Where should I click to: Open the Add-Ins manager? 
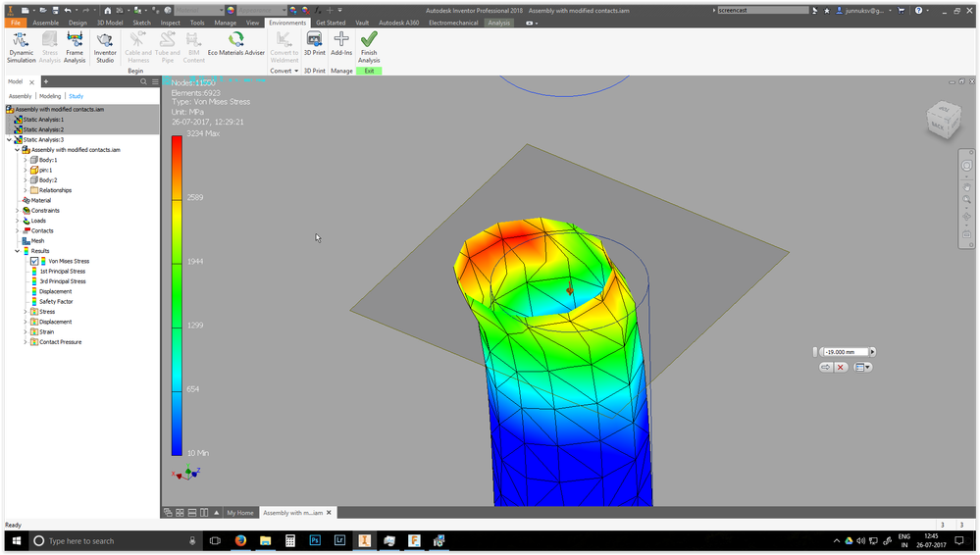click(x=341, y=44)
